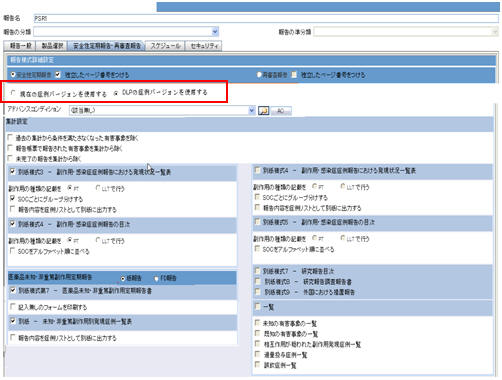The width and height of the screenshot is (502, 380).
Task: Check SOCをアルファベット順に並べる under 別紙様式4
Action: pos(13,251)
